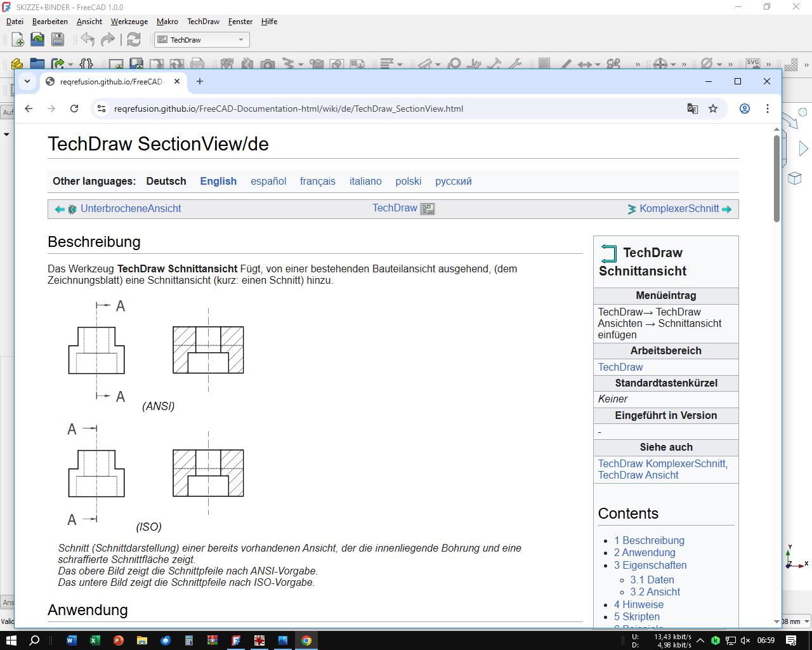
Task: Switch page language to français
Action: [x=318, y=181]
